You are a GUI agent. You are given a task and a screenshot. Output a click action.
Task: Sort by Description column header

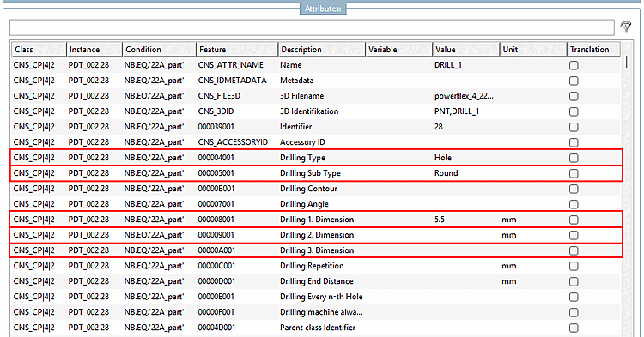click(322, 49)
